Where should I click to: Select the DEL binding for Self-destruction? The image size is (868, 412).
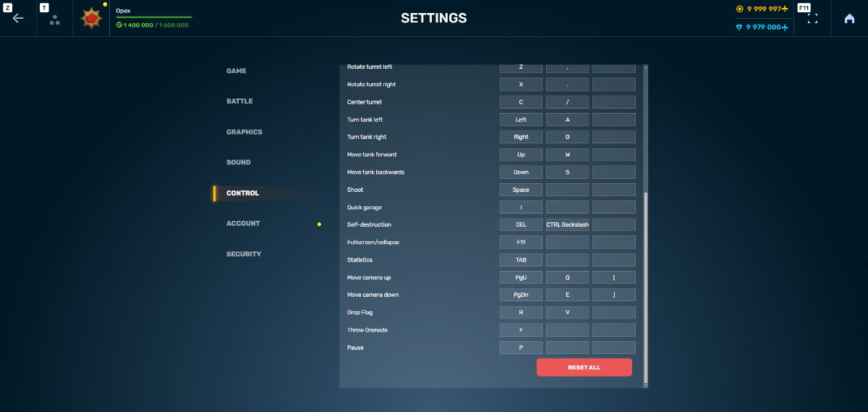pyautogui.click(x=521, y=224)
